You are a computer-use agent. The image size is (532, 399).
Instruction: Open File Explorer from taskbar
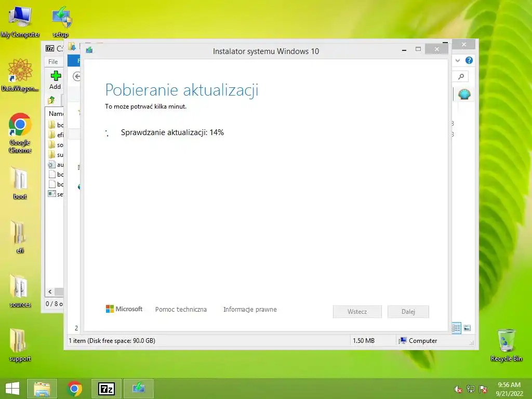click(x=42, y=389)
